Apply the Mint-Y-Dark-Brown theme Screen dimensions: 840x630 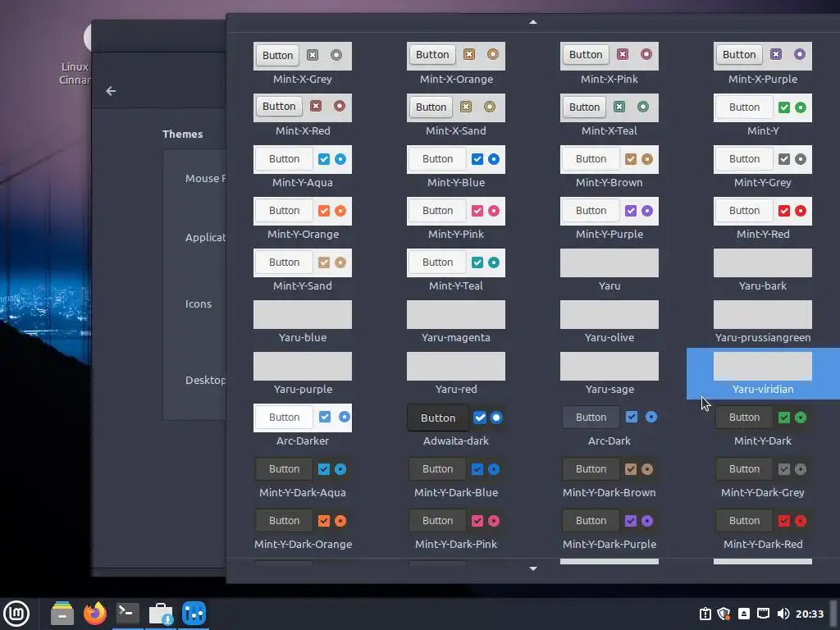pos(609,477)
